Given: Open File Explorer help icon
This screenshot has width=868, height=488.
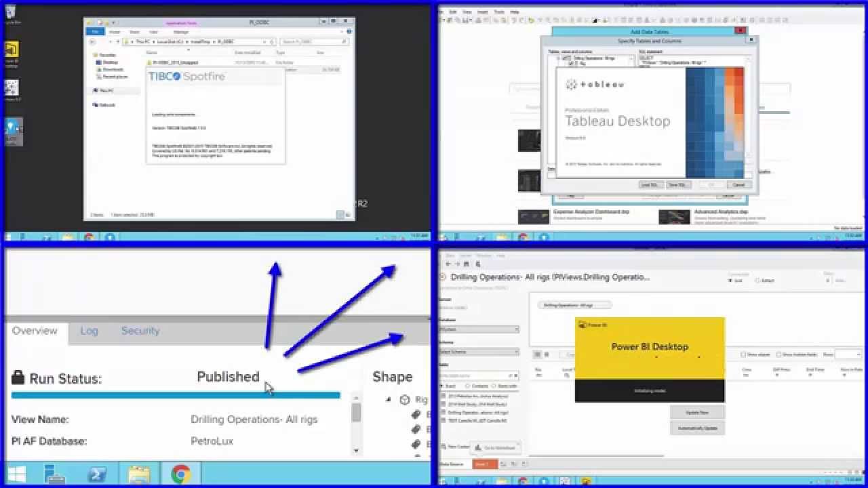Looking at the screenshot, I should pos(349,31).
